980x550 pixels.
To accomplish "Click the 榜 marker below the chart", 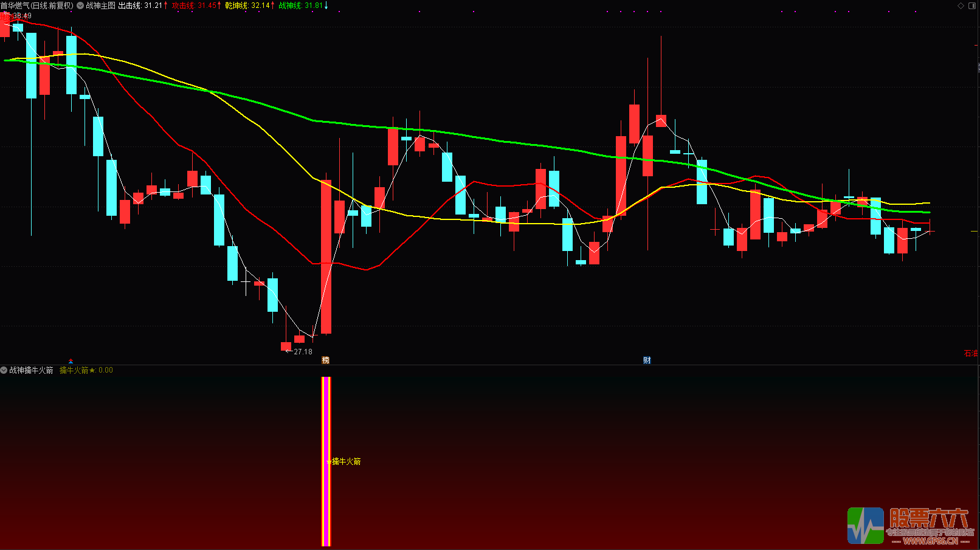I will 326,360.
